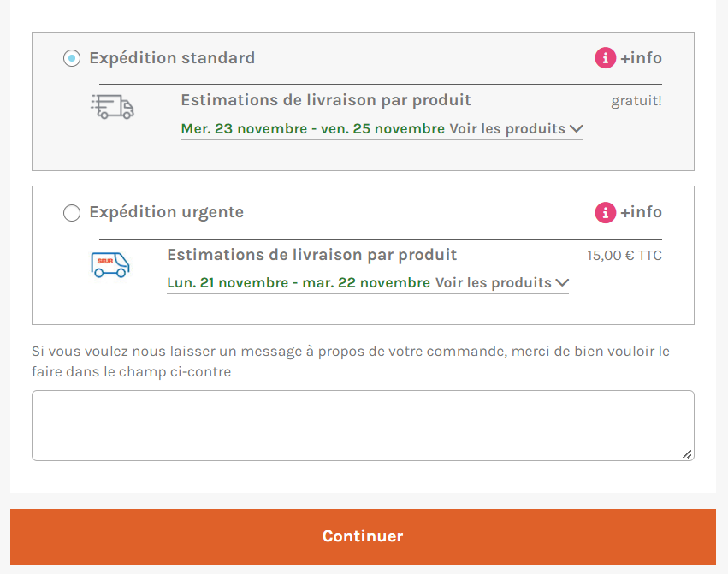Click the Expédition standard label text
728x574 pixels.
[x=172, y=58]
